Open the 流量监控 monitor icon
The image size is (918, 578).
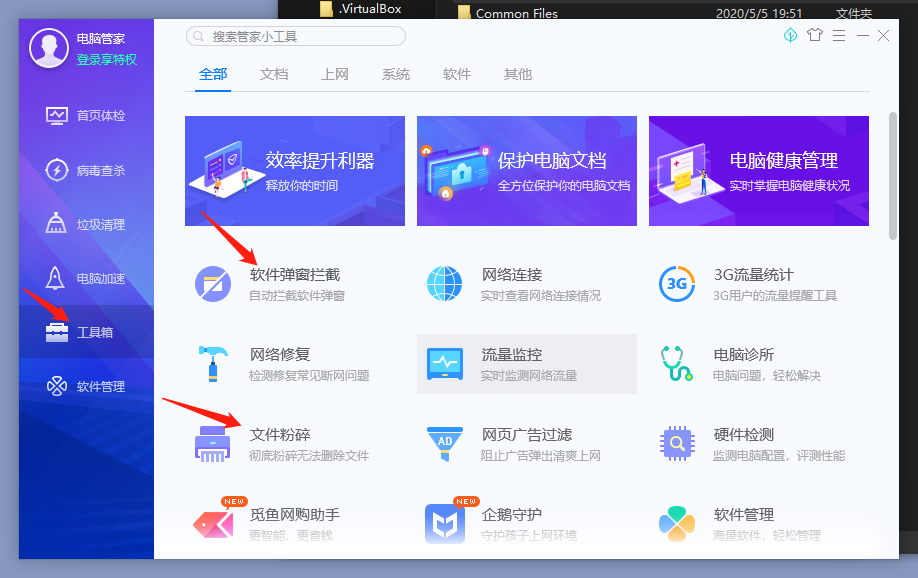pos(444,364)
